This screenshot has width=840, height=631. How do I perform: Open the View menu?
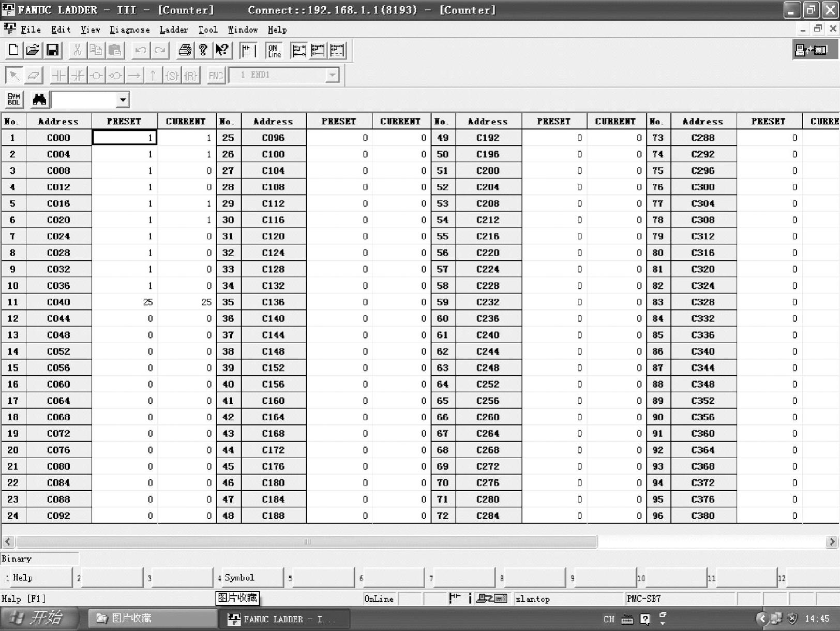coord(90,30)
